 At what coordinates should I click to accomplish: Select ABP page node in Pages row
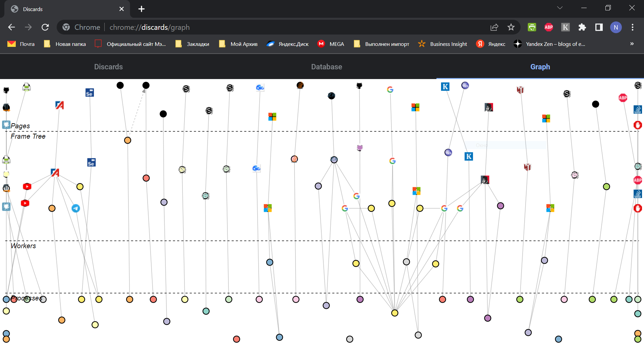pyautogui.click(x=623, y=98)
